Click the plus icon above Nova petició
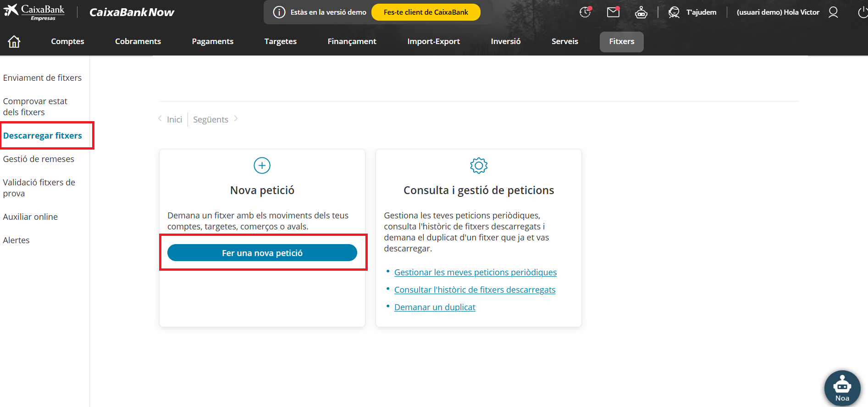Image resolution: width=868 pixels, height=407 pixels. pos(262,166)
